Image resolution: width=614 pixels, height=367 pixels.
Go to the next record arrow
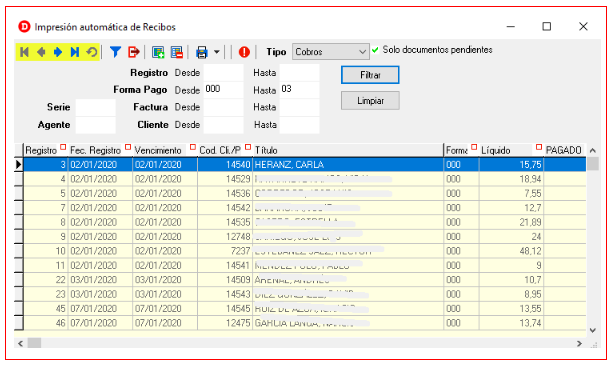click(x=58, y=52)
